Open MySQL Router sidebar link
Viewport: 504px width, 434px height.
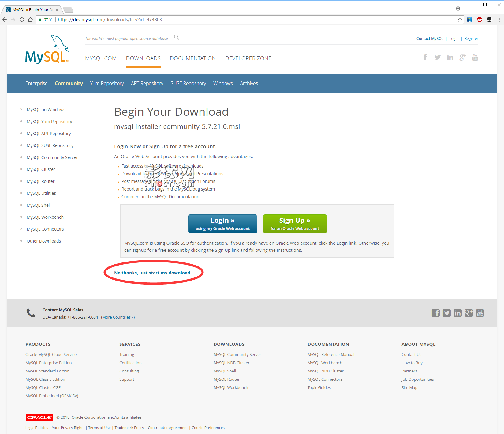pyautogui.click(x=40, y=181)
